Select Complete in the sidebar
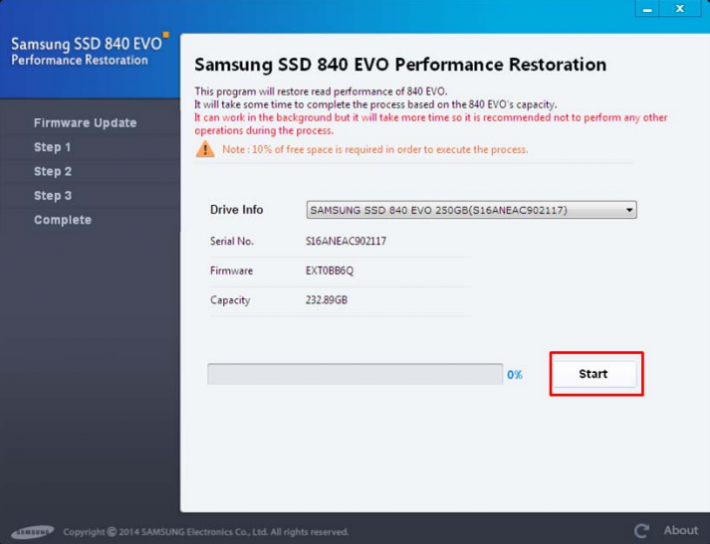 click(63, 220)
